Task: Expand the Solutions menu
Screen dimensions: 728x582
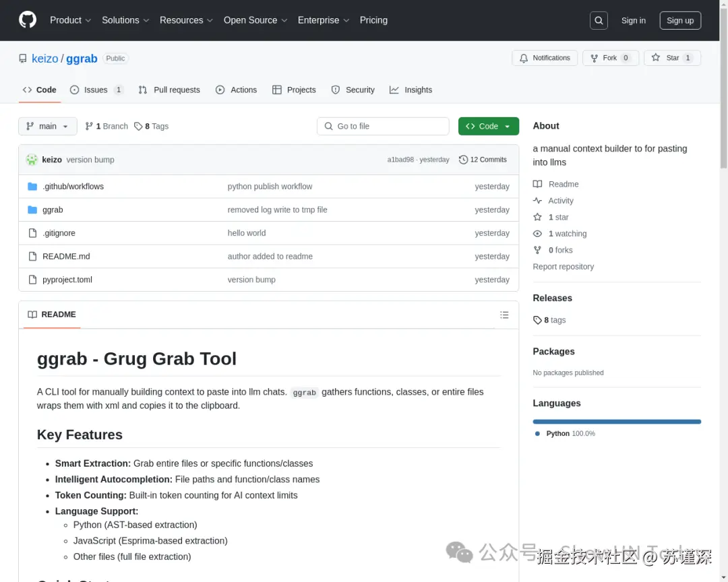Action: [125, 20]
